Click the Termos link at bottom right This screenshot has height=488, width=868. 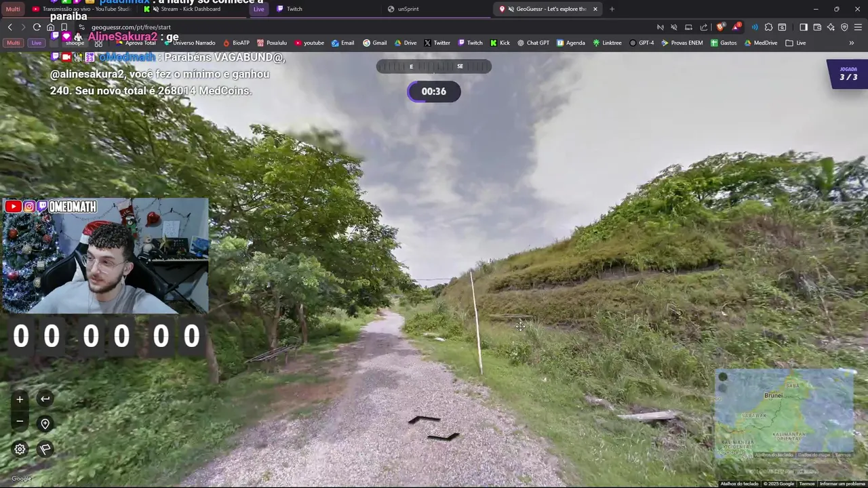point(806,483)
